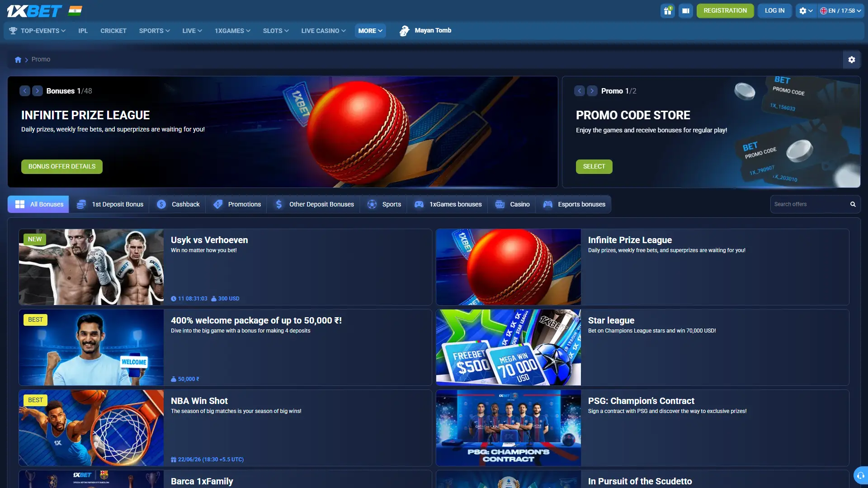Viewport: 868px width, 488px height.
Task: Show next Bonuses banner slide
Action: (x=38, y=91)
